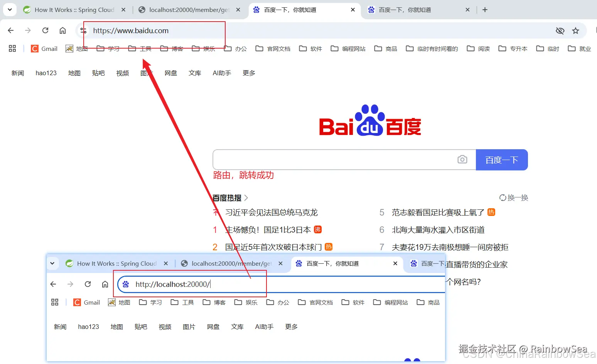This screenshot has width=597, height=364.
Task: Open the 商品 bookmark folder in top bar
Action: coord(386,49)
